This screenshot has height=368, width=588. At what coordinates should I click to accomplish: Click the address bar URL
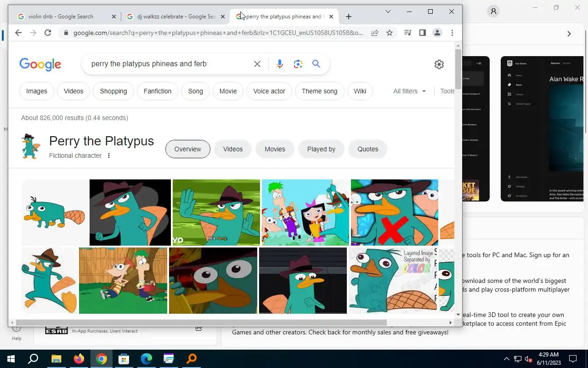pyautogui.click(x=218, y=33)
